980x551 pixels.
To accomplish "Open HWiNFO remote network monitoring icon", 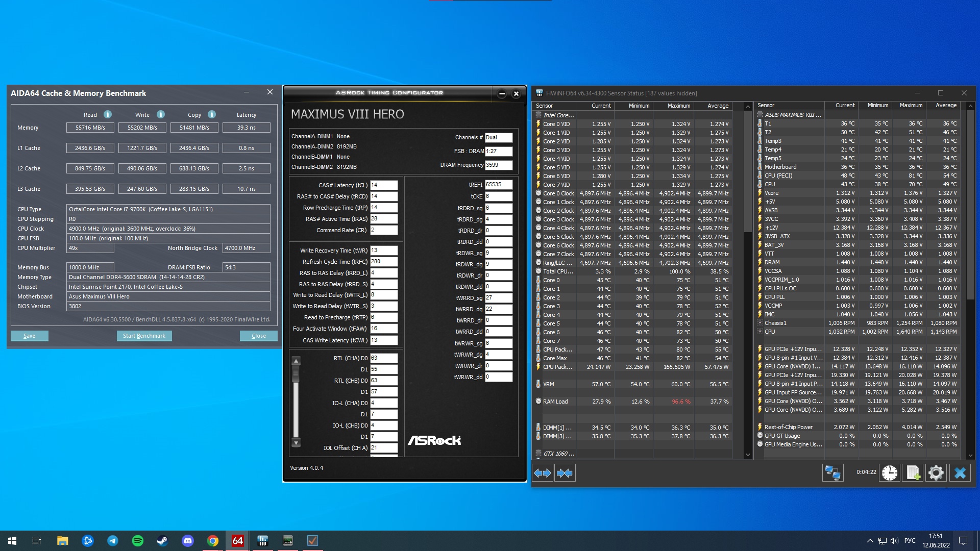I will [x=832, y=473].
